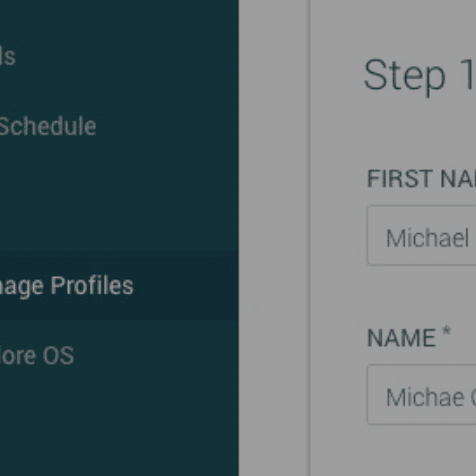Click the Profiles text in the sidebar

point(92,286)
